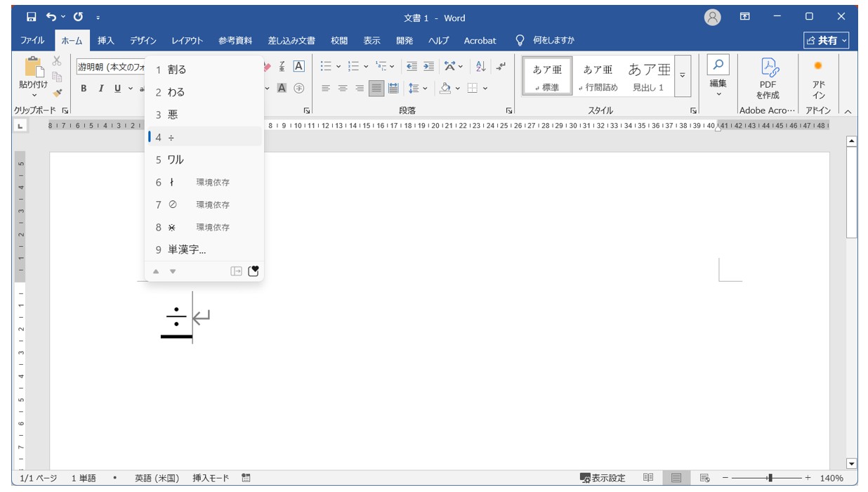Click the account profile avatar icon
Viewport: 868px width, 492px height.
pos(713,17)
